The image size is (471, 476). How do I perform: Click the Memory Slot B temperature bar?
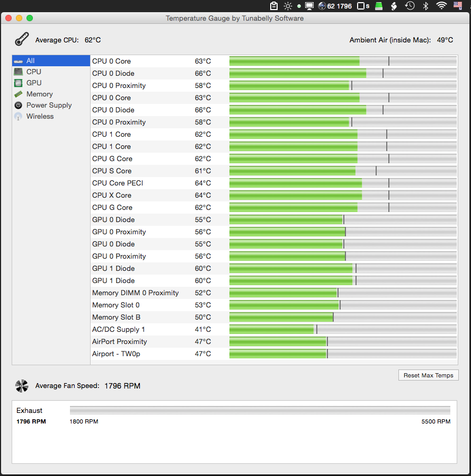343,317
